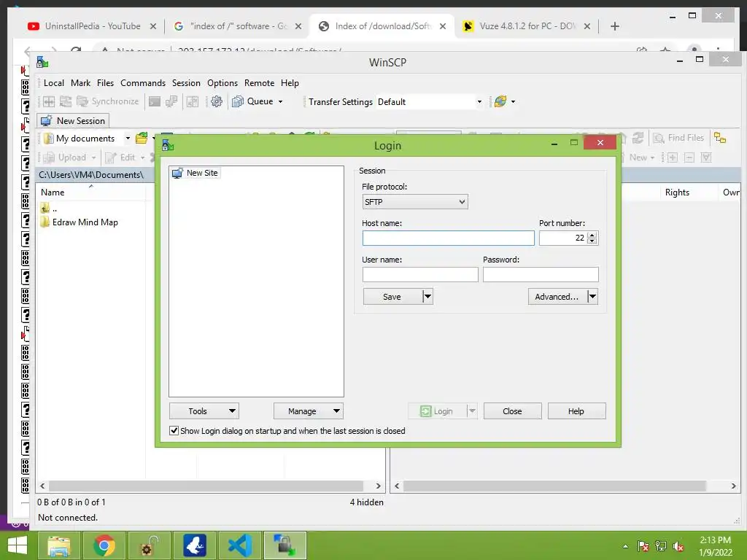Click the Open Terminal console icon
Image resolution: width=747 pixels, height=560 pixels.
coord(155,101)
